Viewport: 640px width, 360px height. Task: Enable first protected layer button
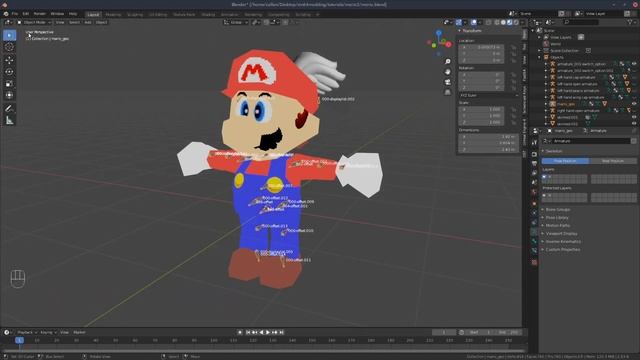coord(544,196)
